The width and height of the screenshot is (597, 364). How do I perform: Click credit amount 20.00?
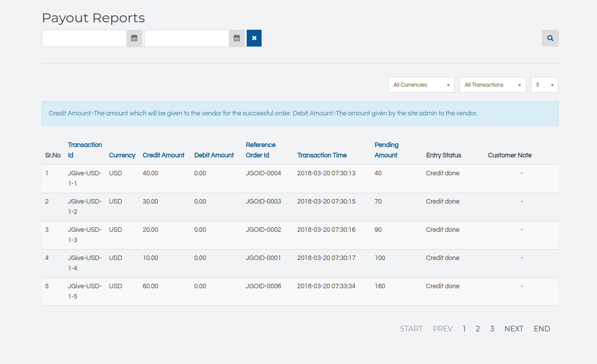pyautogui.click(x=151, y=230)
